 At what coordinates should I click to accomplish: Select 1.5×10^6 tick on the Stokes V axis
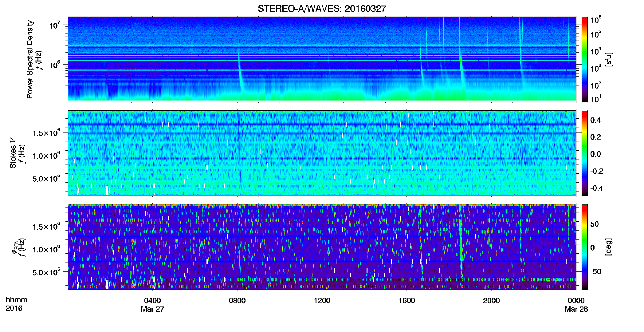coord(46,132)
